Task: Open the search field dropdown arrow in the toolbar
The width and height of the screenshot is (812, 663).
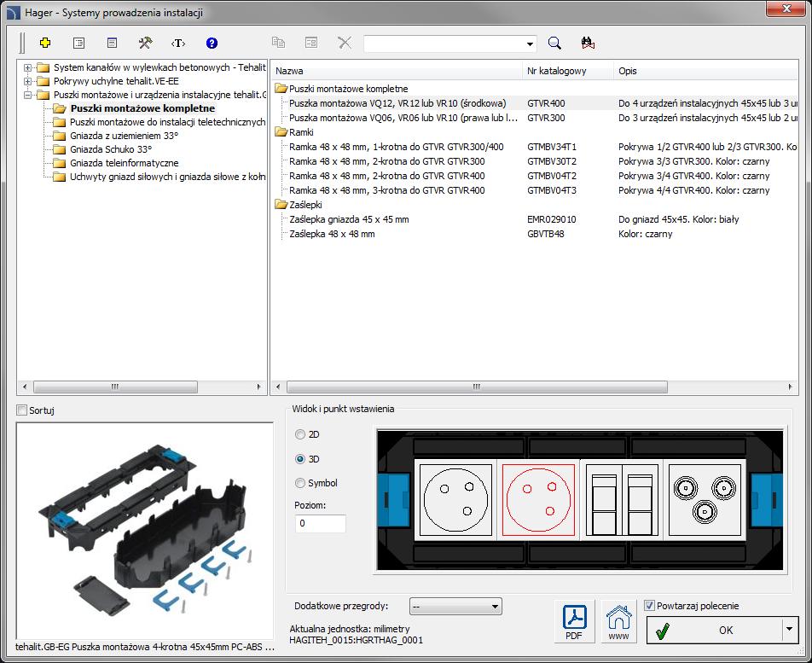Action: [x=530, y=44]
